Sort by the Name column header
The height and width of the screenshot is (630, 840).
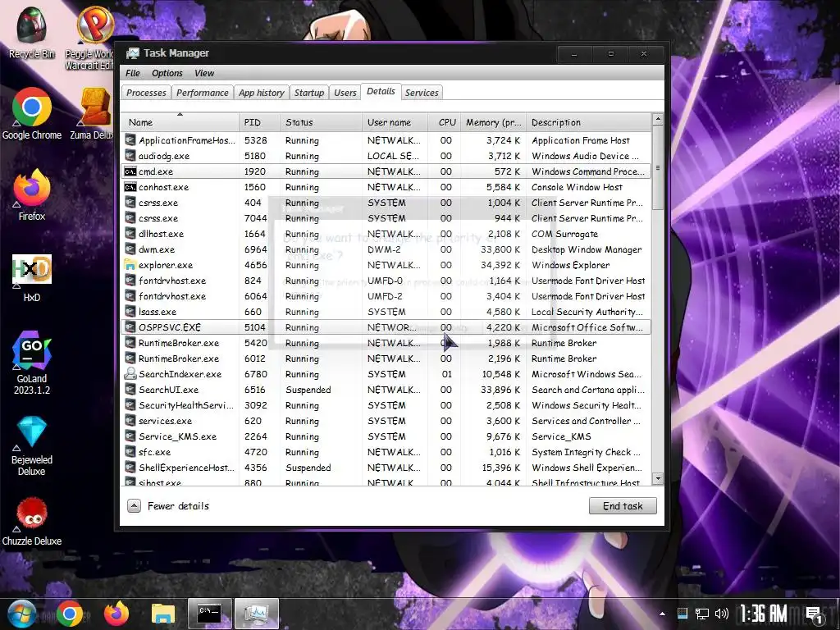pyautogui.click(x=180, y=122)
